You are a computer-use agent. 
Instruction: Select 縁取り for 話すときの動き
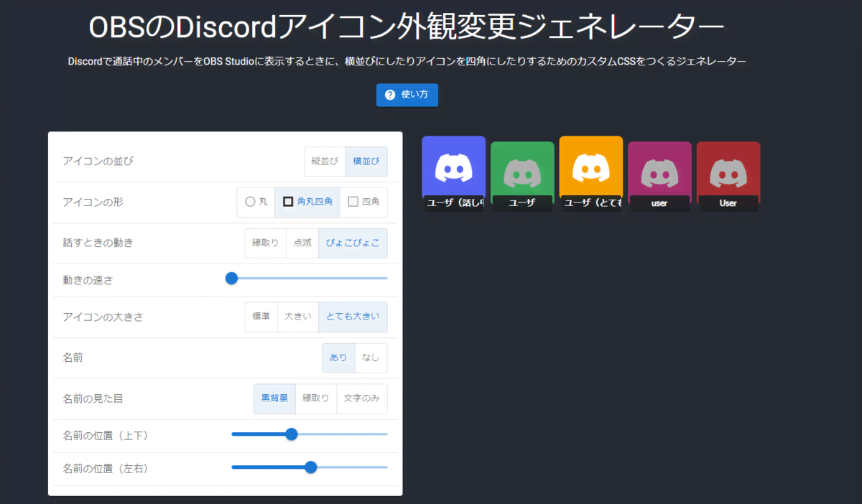[265, 243]
